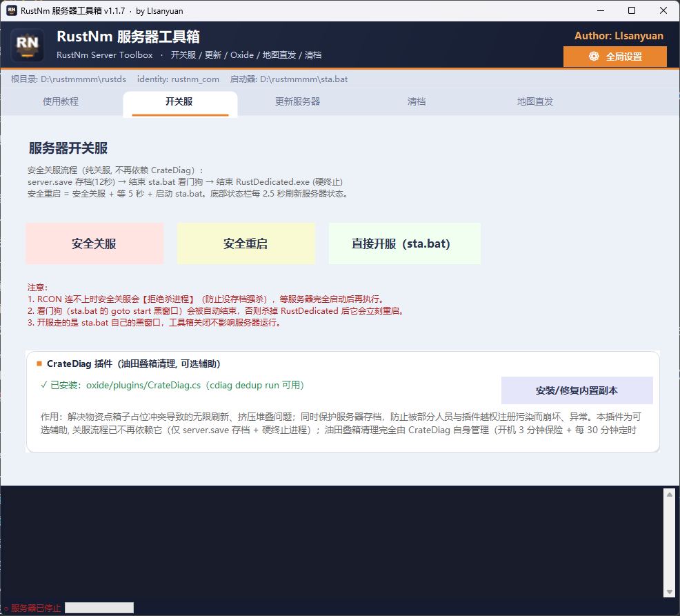Click the orange CrateDiag bullet square
This screenshot has height=616, width=680.
pos(39,364)
